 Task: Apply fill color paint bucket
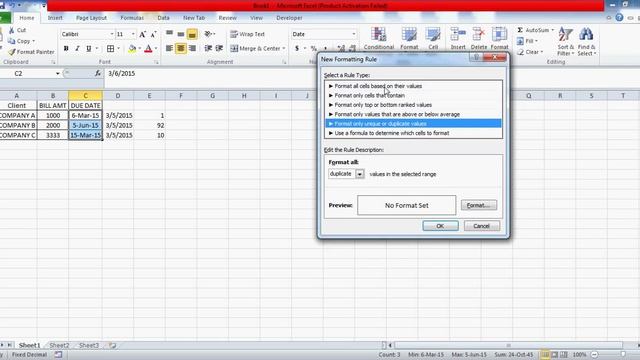132,49
